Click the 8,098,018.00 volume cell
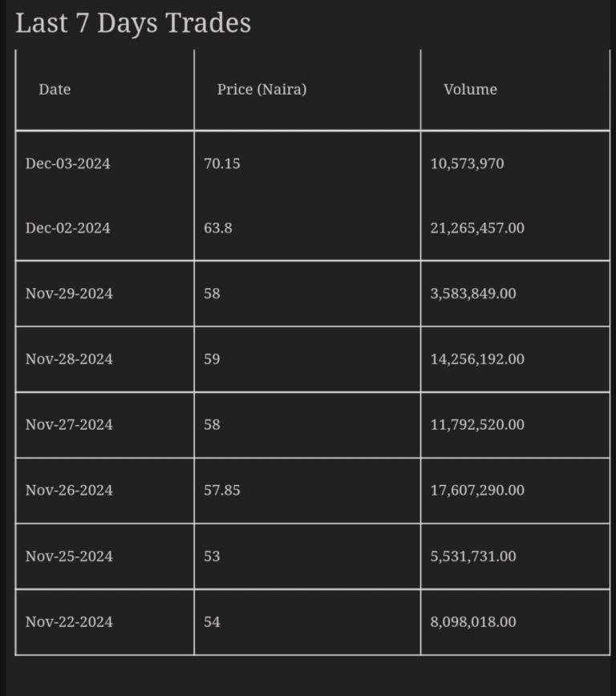The height and width of the screenshot is (696, 616). [473, 622]
